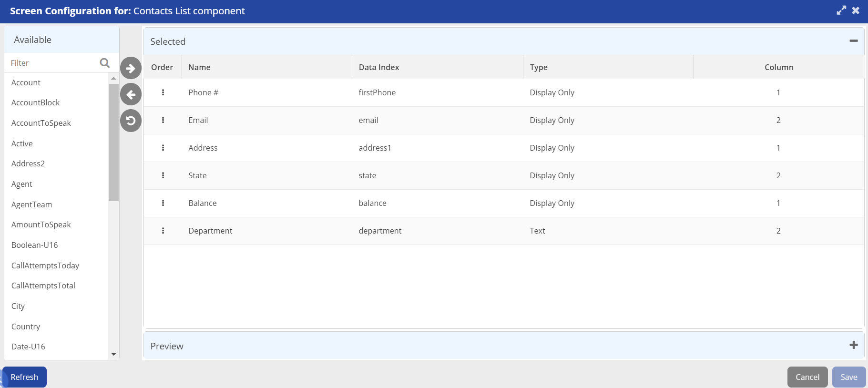Click the move-left arrow icon
The width and height of the screenshot is (868, 388).
point(131,94)
